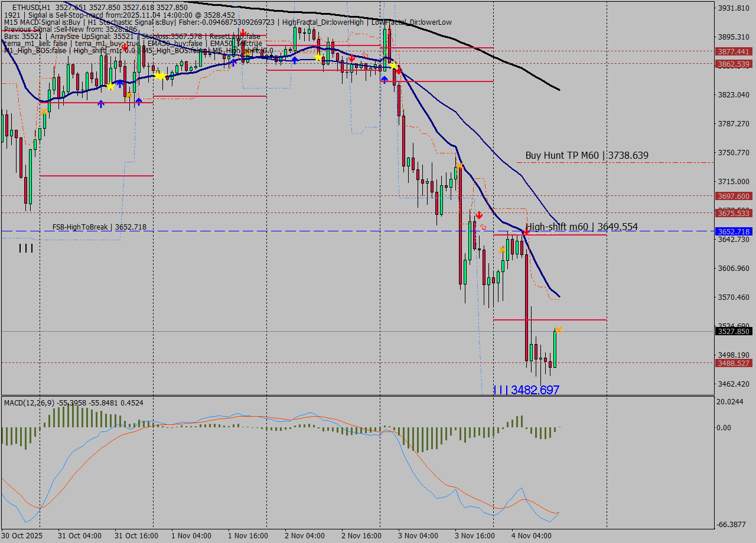This screenshot has width=756, height=543.
Task: Select the Buy Hunt TP M60 label
Action: 586,156
